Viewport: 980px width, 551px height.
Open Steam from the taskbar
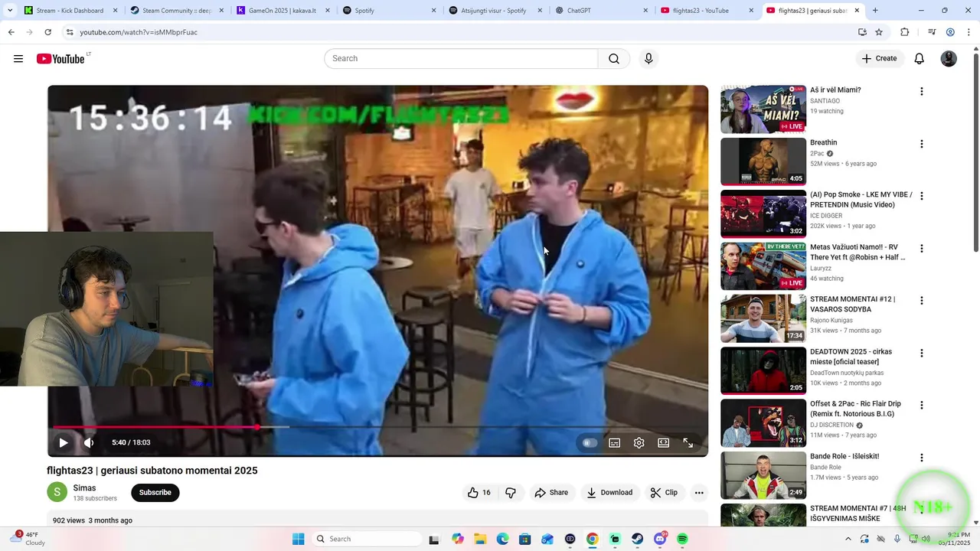pos(637,539)
